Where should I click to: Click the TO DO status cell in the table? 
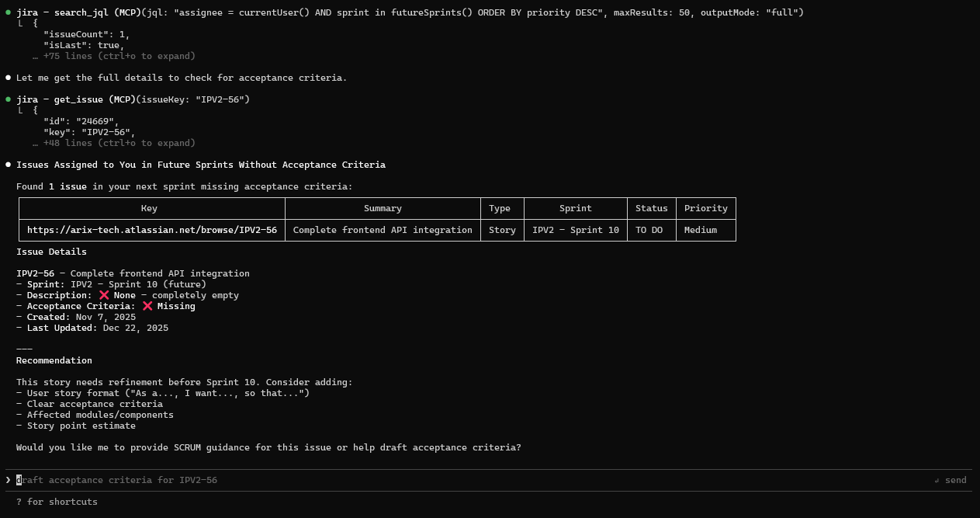(651, 229)
